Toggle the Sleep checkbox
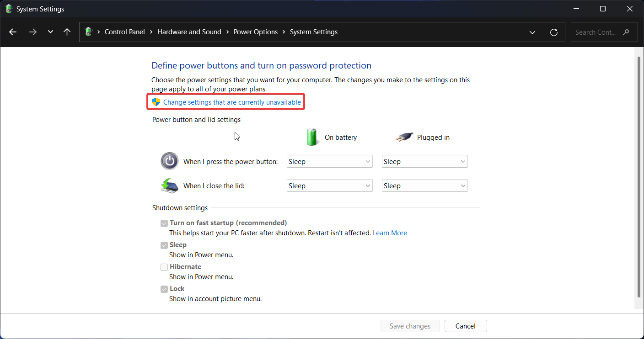Viewport: 644px width, 339px height. 164,245
